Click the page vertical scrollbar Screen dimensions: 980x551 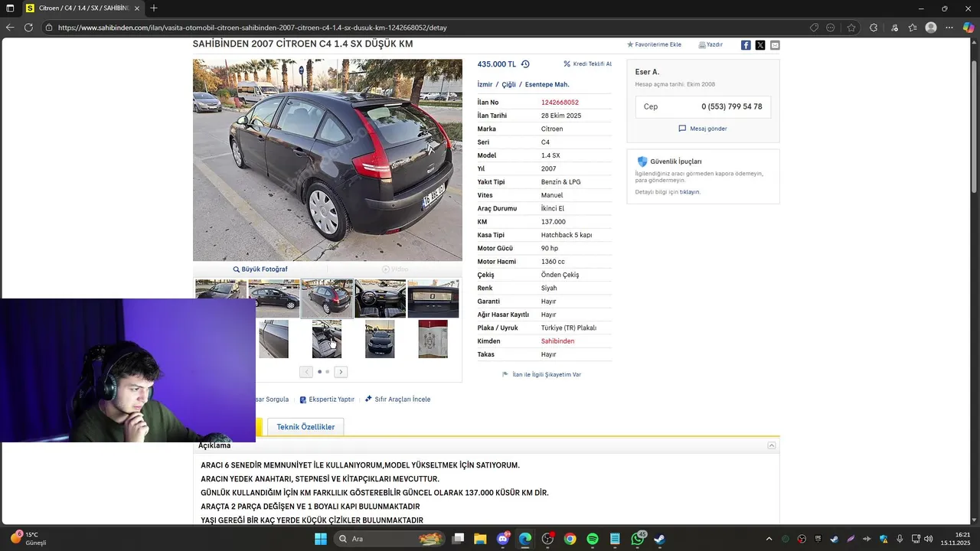(x=975, y=126)
